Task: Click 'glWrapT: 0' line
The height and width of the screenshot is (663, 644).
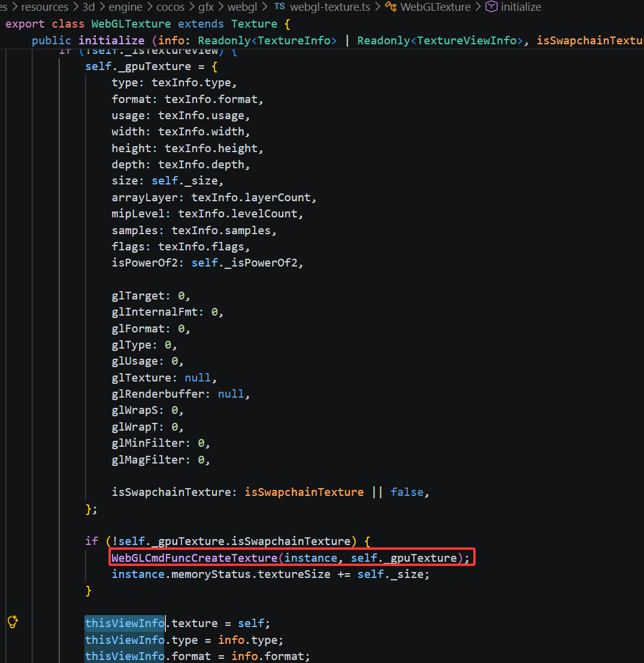Action: click(x=147, y=427)
